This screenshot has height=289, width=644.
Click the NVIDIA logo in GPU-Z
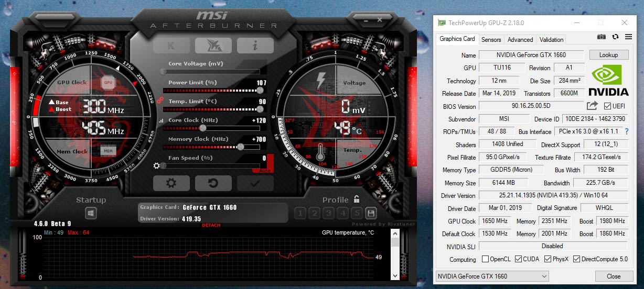point(608,81)
